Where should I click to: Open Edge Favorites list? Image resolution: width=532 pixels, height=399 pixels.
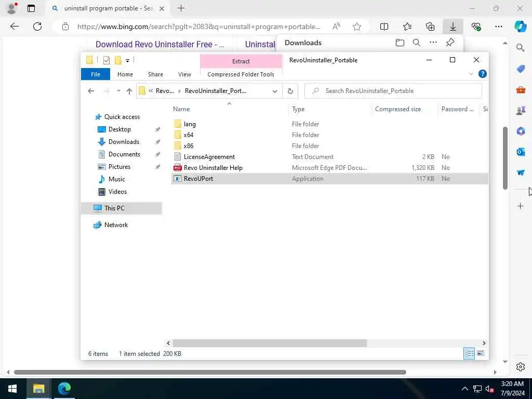tap(407, 26)
